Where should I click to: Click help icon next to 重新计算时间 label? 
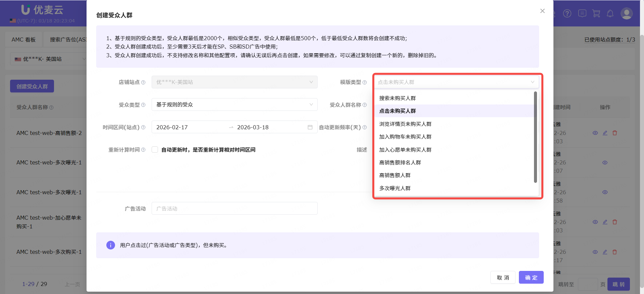pyautogui.click(x=143, y=150)
